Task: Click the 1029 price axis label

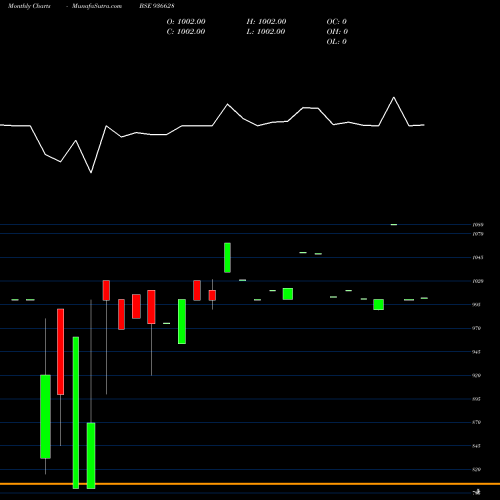Action: tap(478, 281)
